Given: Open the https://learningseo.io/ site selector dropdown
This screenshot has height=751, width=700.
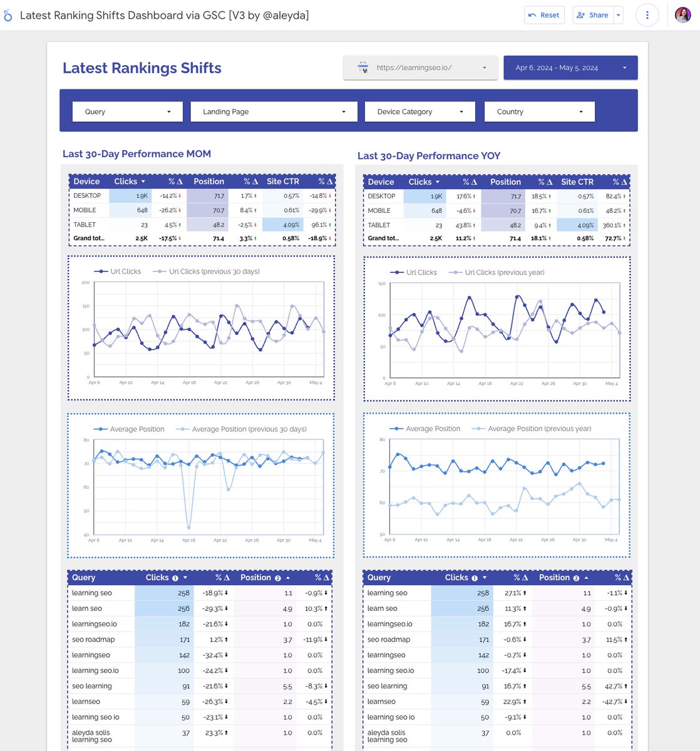Looking at the screenshot, I should point(420,68).
